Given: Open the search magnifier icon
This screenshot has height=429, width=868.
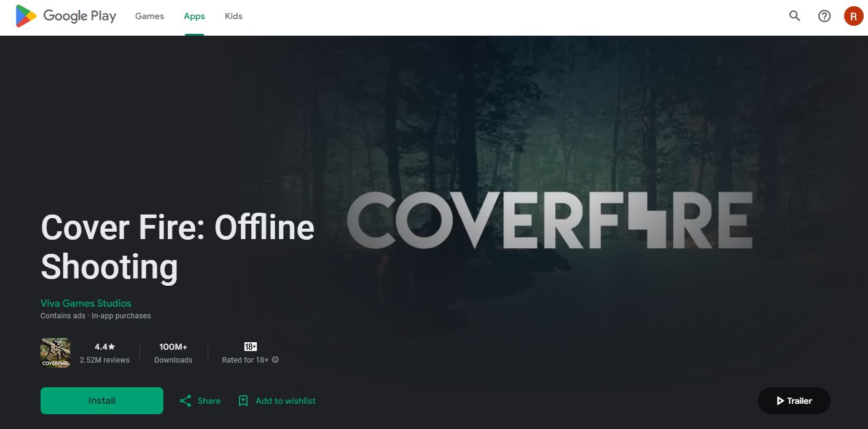Looking at the screenshot, I should pyautogui.click(x=795, y=16).
